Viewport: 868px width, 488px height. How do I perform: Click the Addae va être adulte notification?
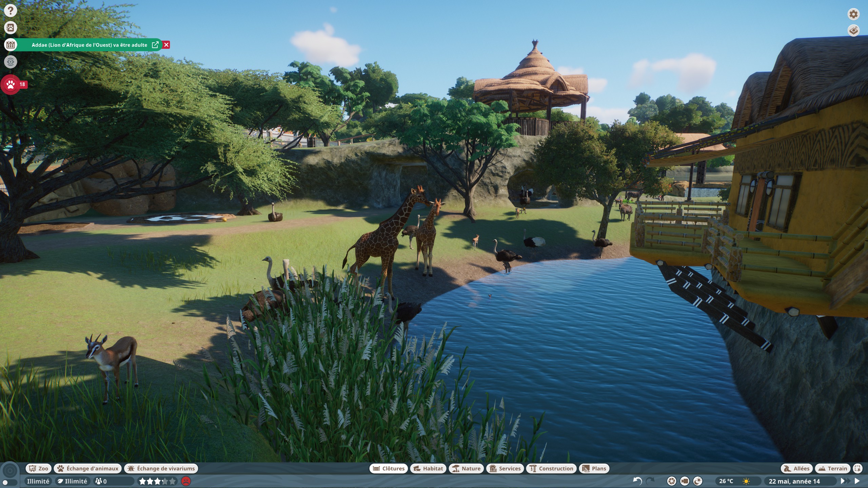(90, 45)
